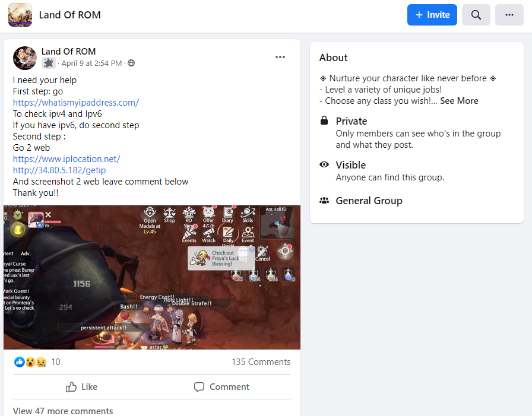
Task: Expand About description with See More
Action: point(459,101)
